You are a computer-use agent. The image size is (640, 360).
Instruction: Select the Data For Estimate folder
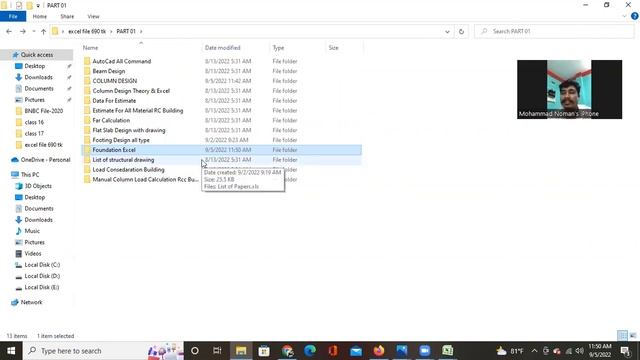114,100
